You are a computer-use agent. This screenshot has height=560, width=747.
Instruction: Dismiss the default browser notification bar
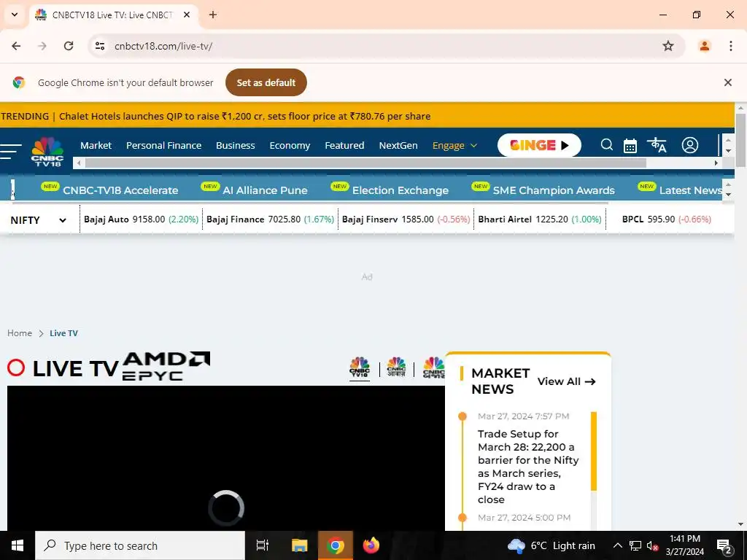(727, 82)
